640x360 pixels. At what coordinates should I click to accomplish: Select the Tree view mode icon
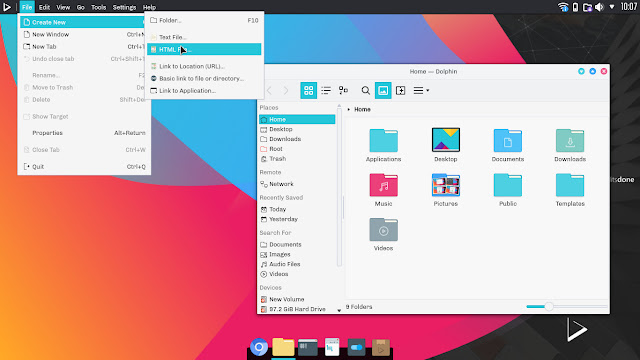pos(343,90)
